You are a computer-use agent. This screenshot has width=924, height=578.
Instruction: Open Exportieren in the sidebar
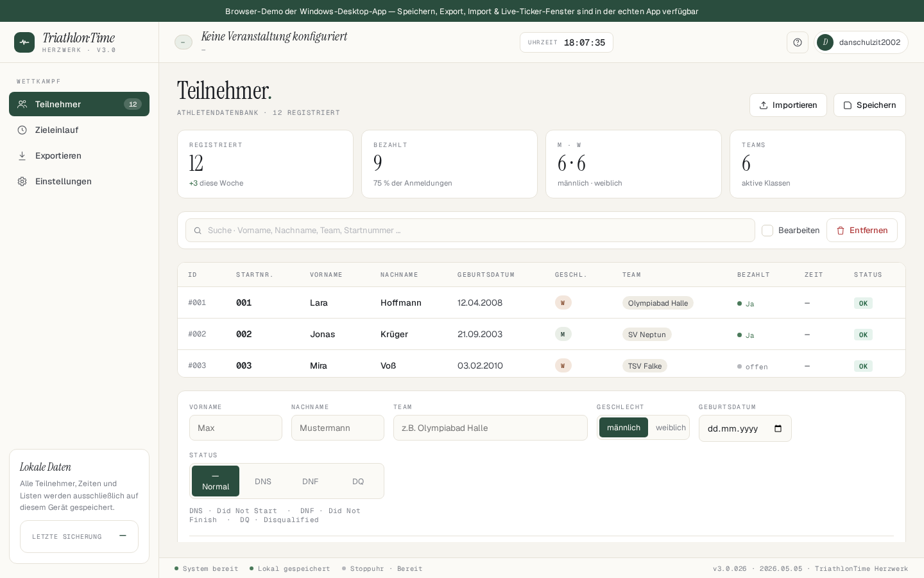(79, 155)
